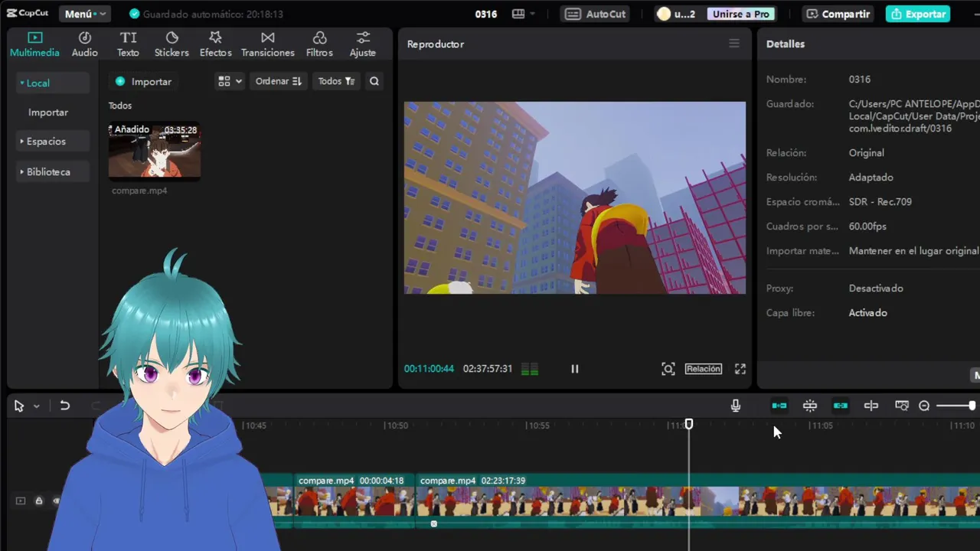Click the Importar media button
This screenshot has width=980, height=551.
(143, 81)
